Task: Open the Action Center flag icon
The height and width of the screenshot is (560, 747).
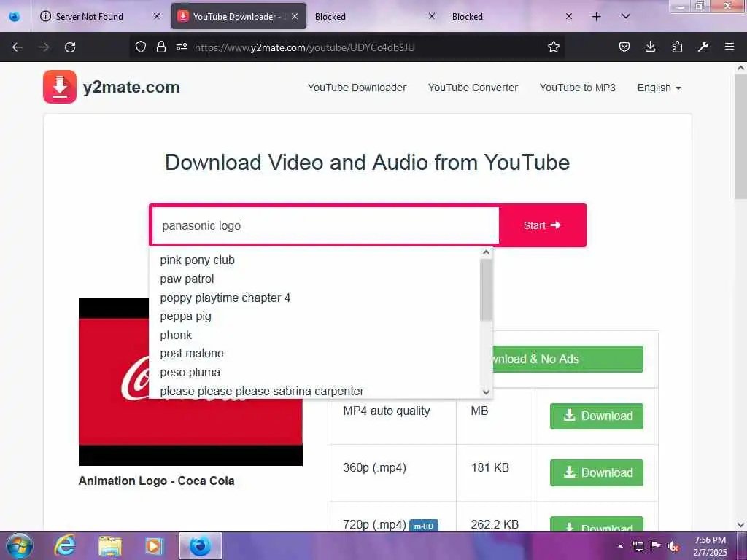Action: click(x=656, y=545)
